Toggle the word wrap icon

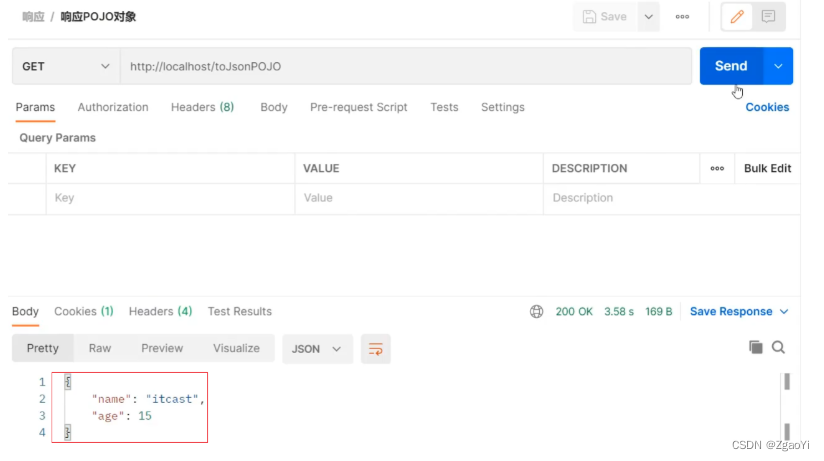(x=376, y=349)
